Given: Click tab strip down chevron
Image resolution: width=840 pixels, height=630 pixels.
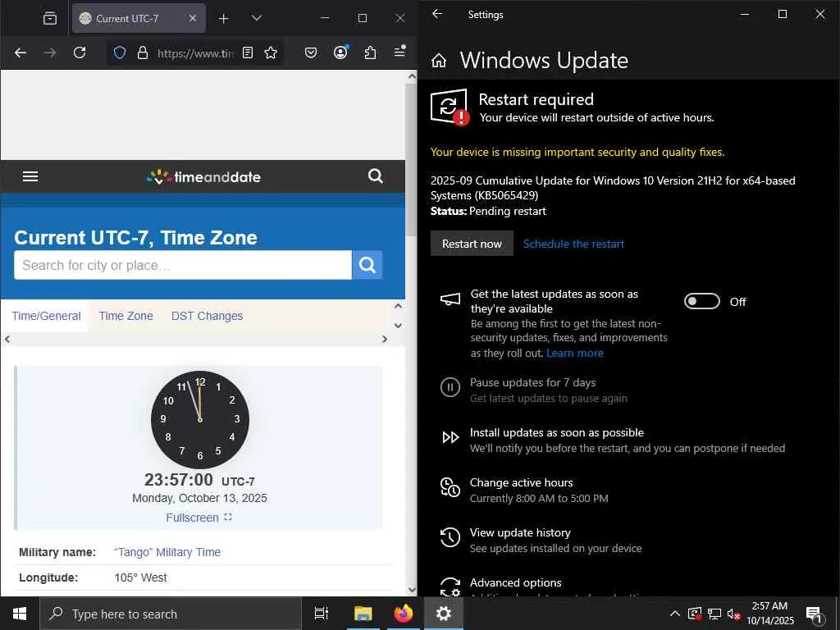Looking at the screenshot, I should pyautogui.click(x=398, y=325).
